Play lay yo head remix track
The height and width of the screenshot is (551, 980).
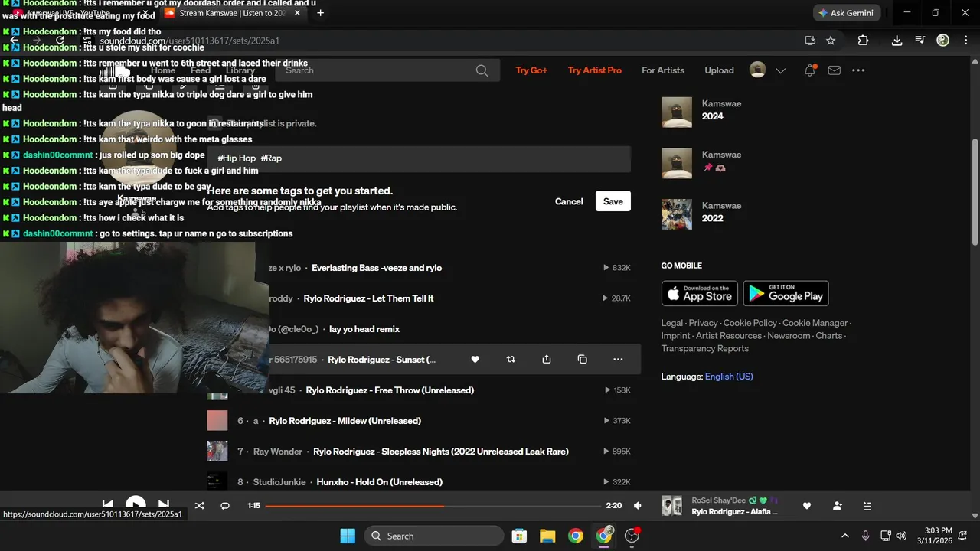364,329
